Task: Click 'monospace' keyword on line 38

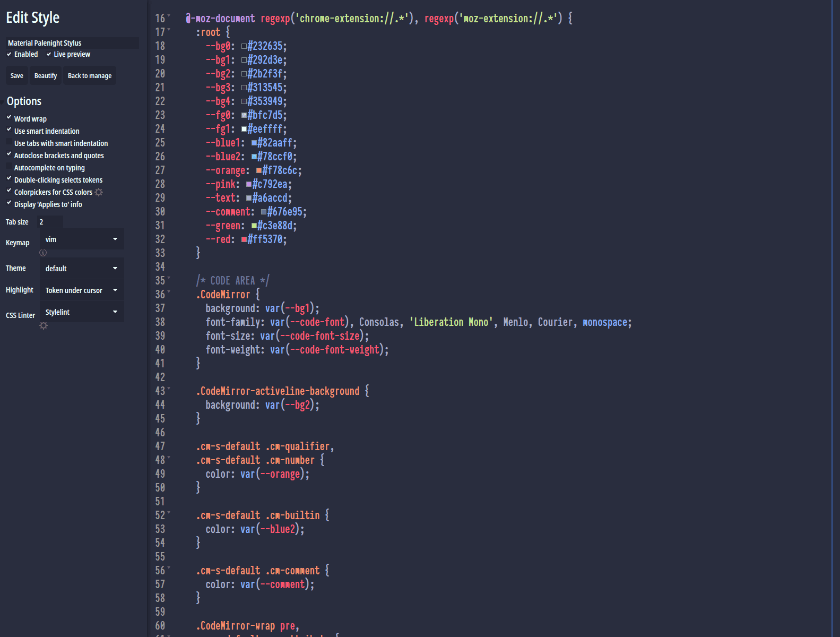Action: pos(605,322)
